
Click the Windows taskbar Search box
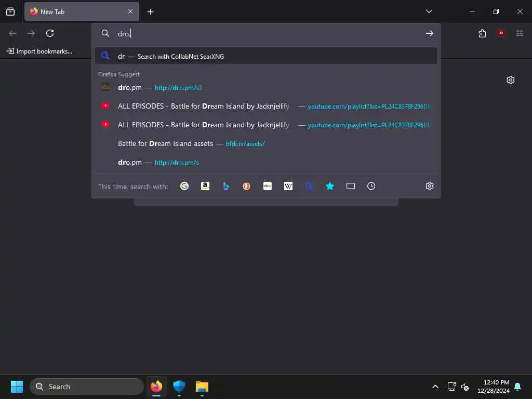point(87,387)
